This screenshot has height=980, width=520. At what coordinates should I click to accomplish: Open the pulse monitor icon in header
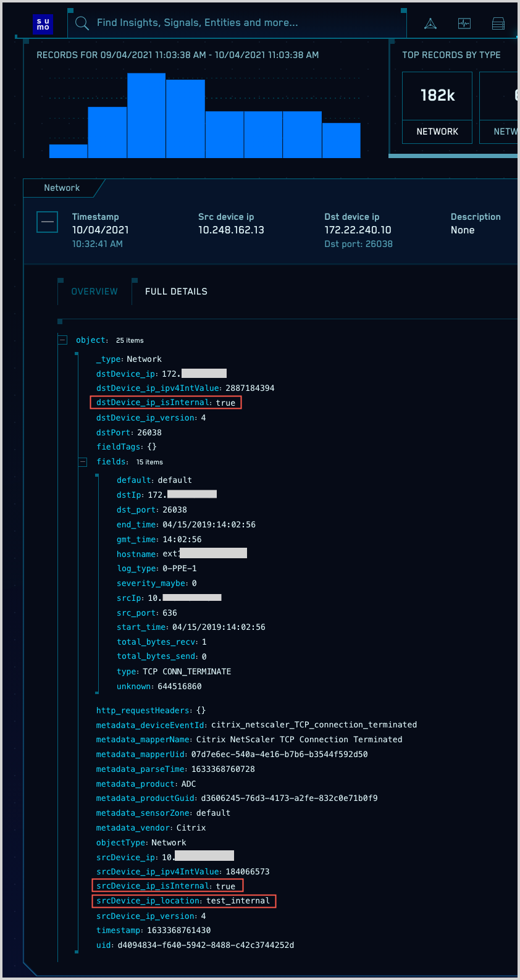point(464,24)
